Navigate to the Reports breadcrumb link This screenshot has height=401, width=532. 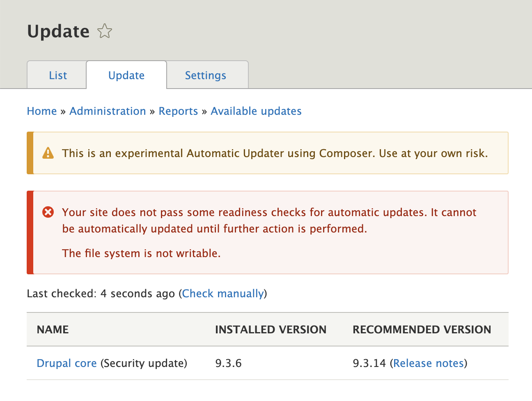click(178, 111)
